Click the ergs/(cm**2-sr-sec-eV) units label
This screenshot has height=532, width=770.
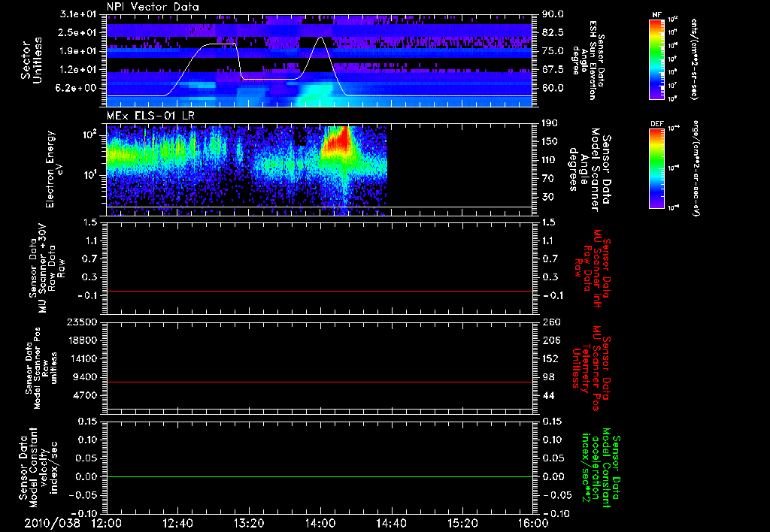click(x=696, y=169)
